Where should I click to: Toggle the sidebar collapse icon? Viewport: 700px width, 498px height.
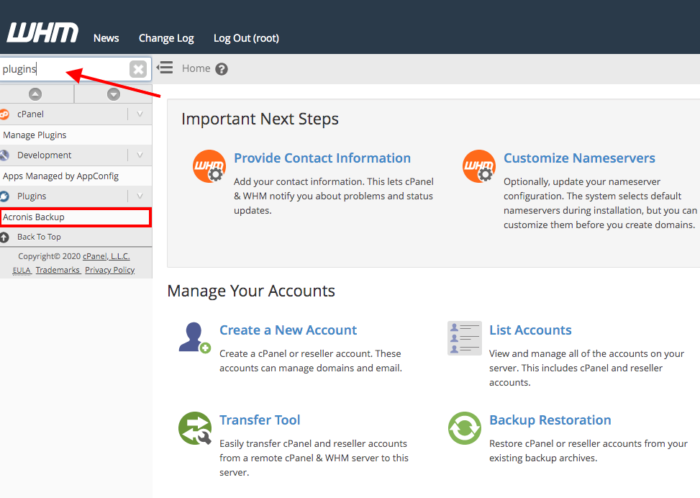165,68
